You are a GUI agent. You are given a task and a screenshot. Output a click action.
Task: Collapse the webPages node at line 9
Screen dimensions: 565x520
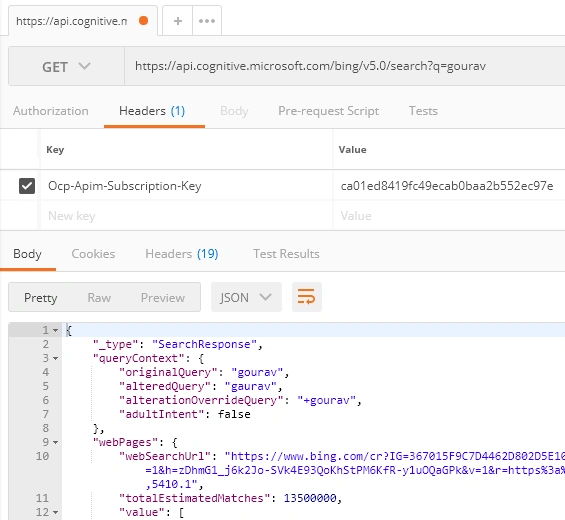(55, 443)
